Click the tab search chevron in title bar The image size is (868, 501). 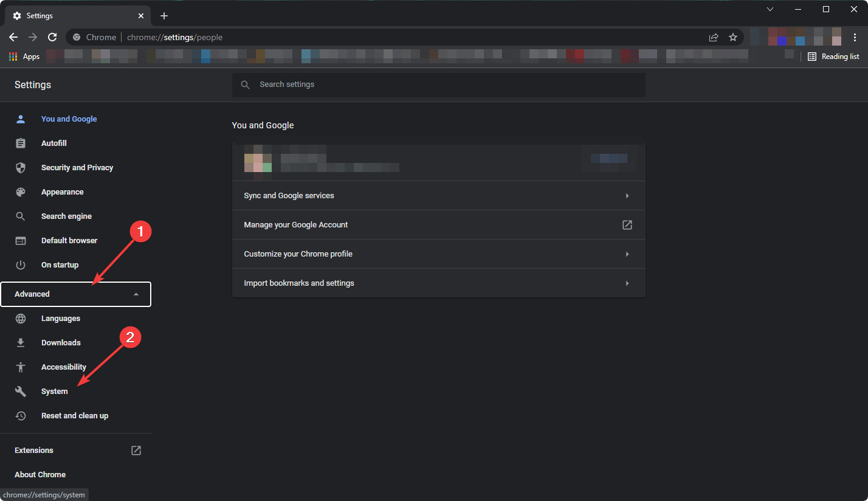pos(770,9)
